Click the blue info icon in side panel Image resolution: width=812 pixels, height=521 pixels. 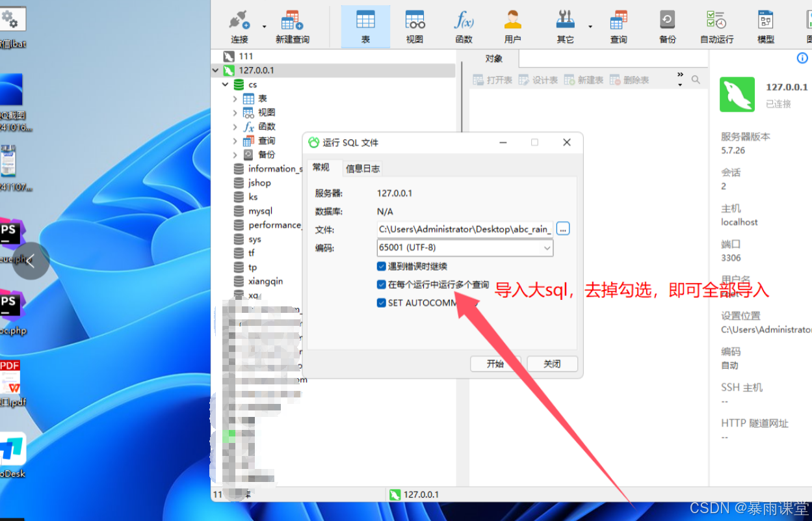pos(802,59)
